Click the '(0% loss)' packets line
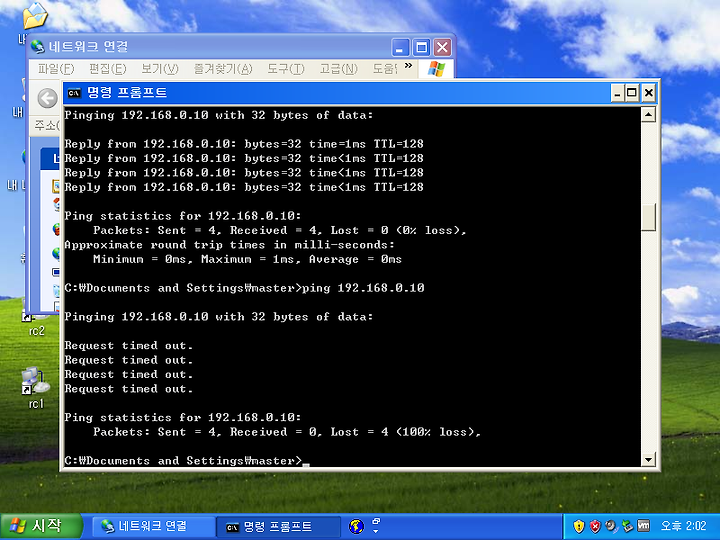The width and height of the screenshot is (720, 540). pyautogui.click(x=280, y=231)
